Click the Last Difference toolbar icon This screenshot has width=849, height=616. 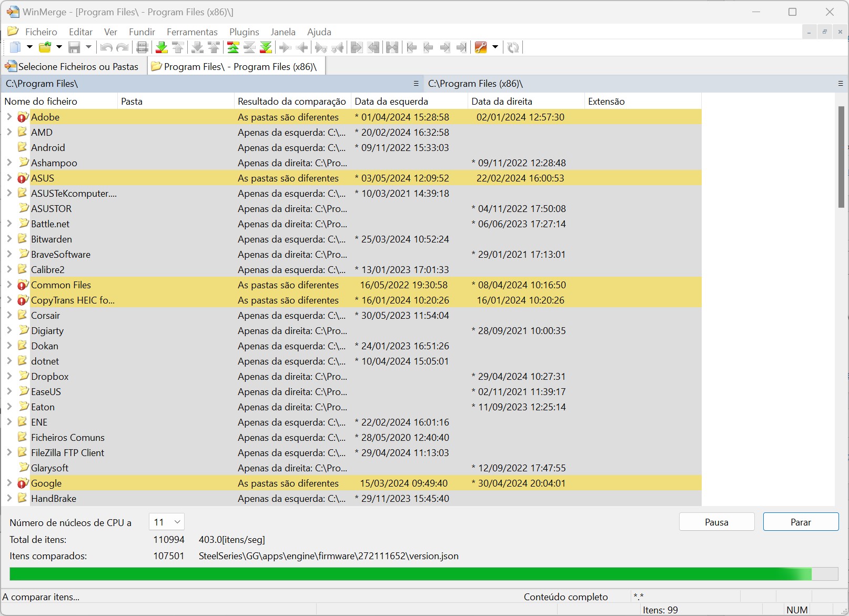(266, 47)
